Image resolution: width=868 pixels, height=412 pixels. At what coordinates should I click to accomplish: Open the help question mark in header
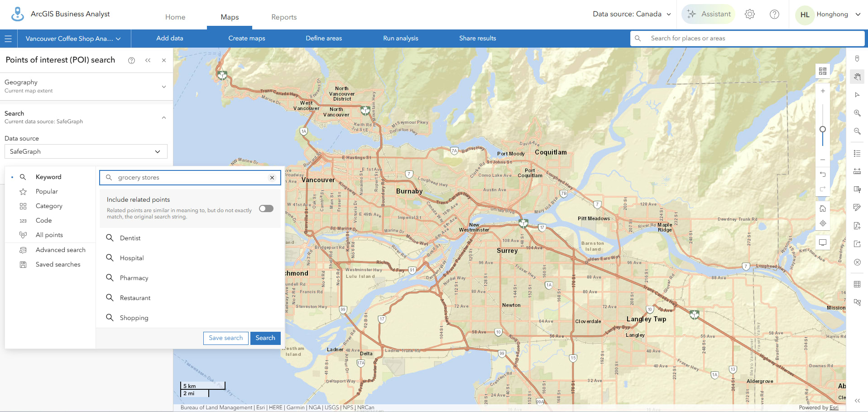(774, 14)
